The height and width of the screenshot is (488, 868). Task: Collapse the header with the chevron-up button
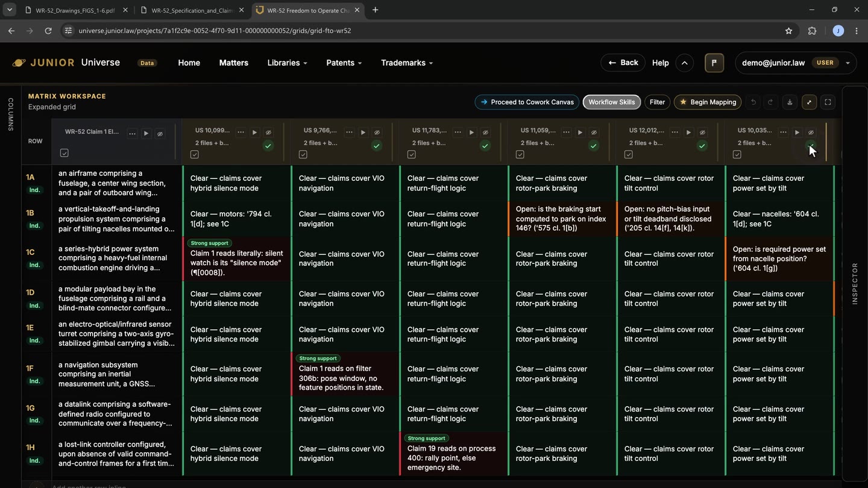pos(684,63)
